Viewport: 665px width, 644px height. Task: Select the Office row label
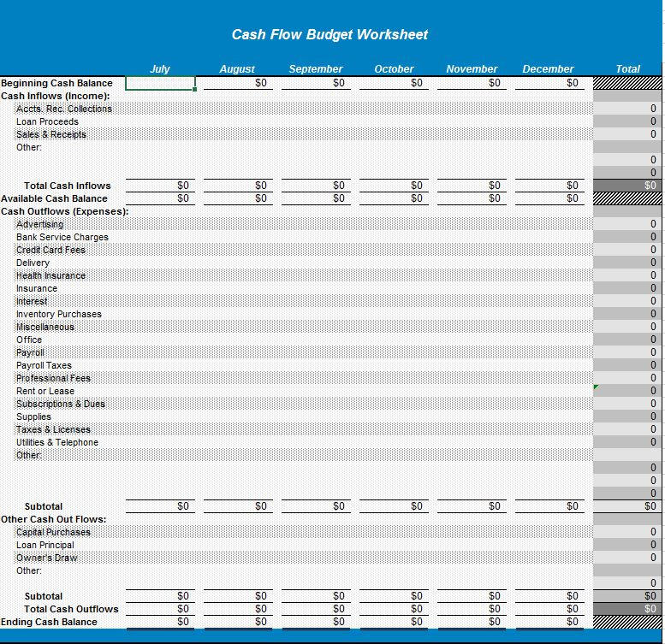[29, 340]
